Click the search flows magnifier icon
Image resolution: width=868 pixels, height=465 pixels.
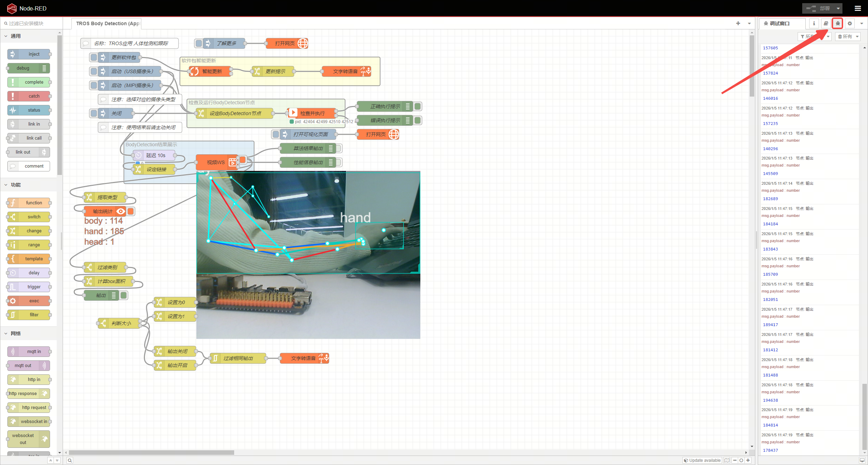click(70, 460)
